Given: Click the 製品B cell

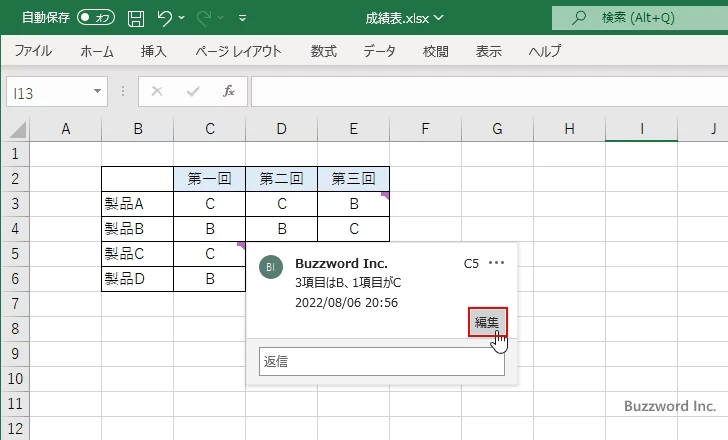Looking at the screenshot, I should (137, 229).
